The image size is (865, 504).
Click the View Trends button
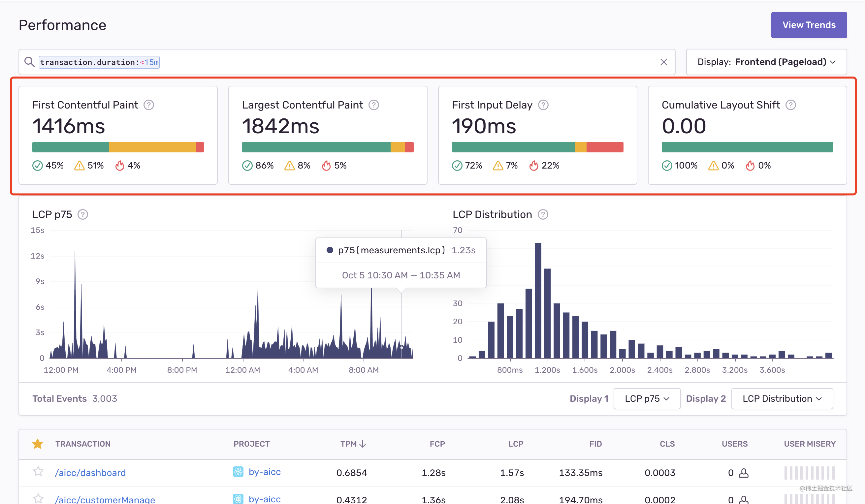pos(809,25)
